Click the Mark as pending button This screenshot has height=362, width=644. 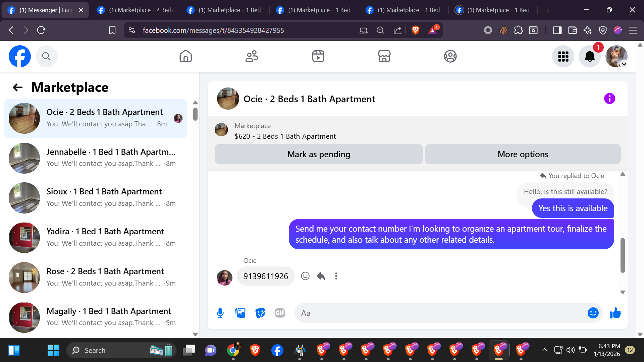click(318, 154)
